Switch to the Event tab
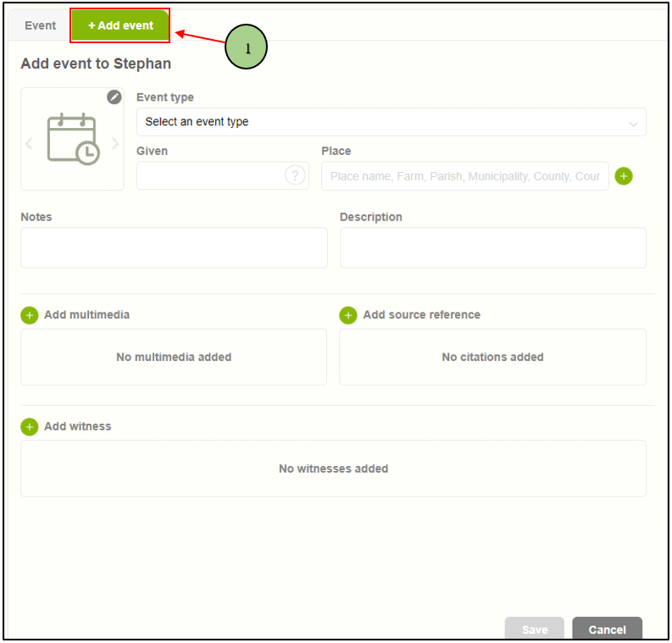The image size is (672, 643). click(x=40, y=25)
